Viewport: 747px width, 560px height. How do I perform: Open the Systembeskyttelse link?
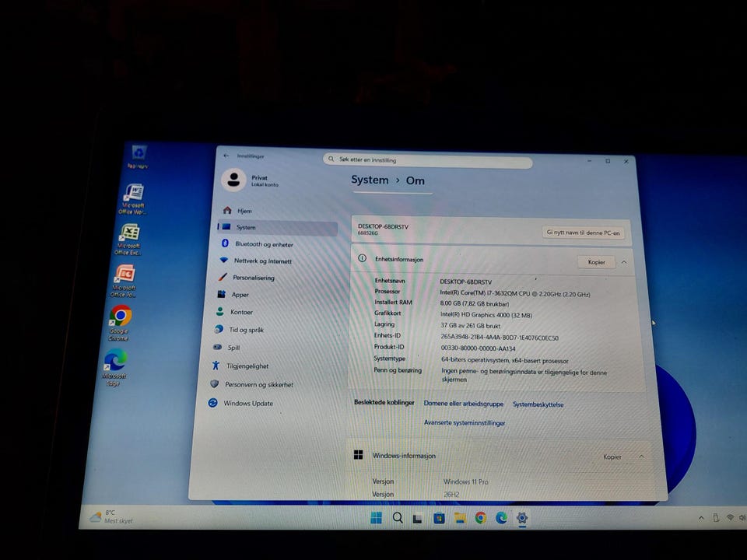tap(538, 404)
